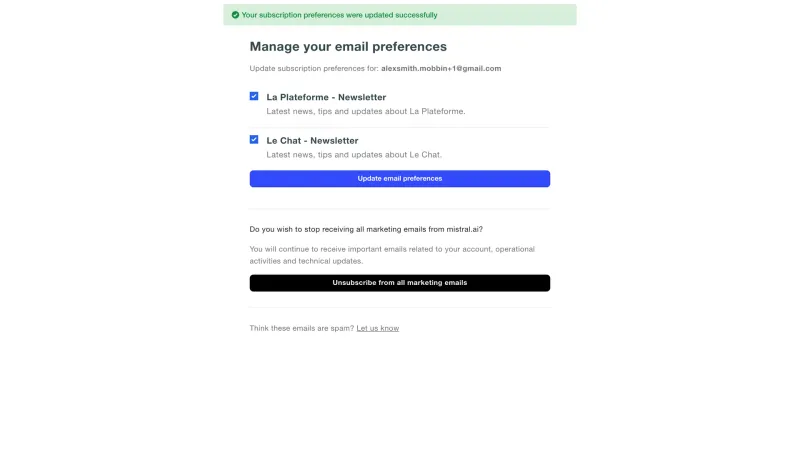This screenshot has height=450, width=800.
Task: Uncheck the La Plateforme newsletter checkbox
Action: [254, 96]
